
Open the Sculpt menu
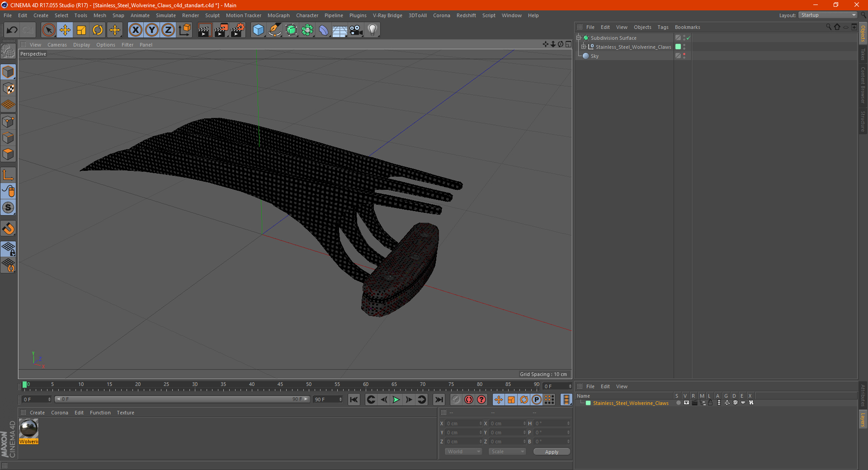point(212,15)
